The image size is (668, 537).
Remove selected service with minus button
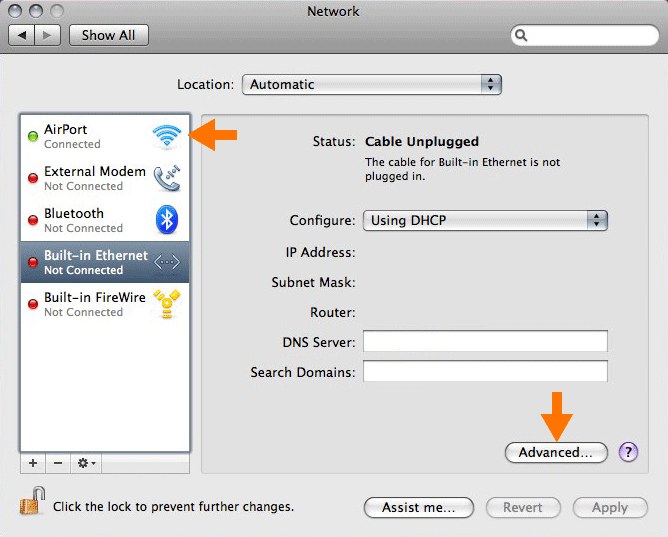58,463
